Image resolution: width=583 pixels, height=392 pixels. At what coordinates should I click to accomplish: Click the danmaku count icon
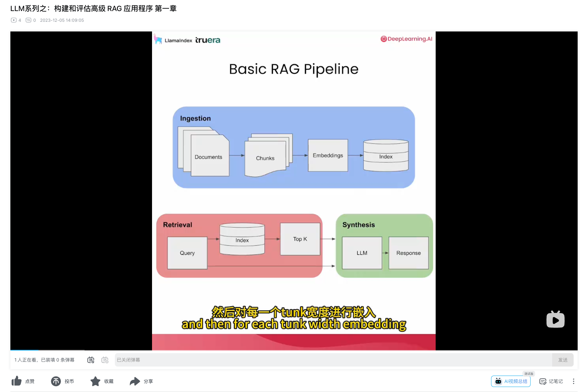(28, 20)
